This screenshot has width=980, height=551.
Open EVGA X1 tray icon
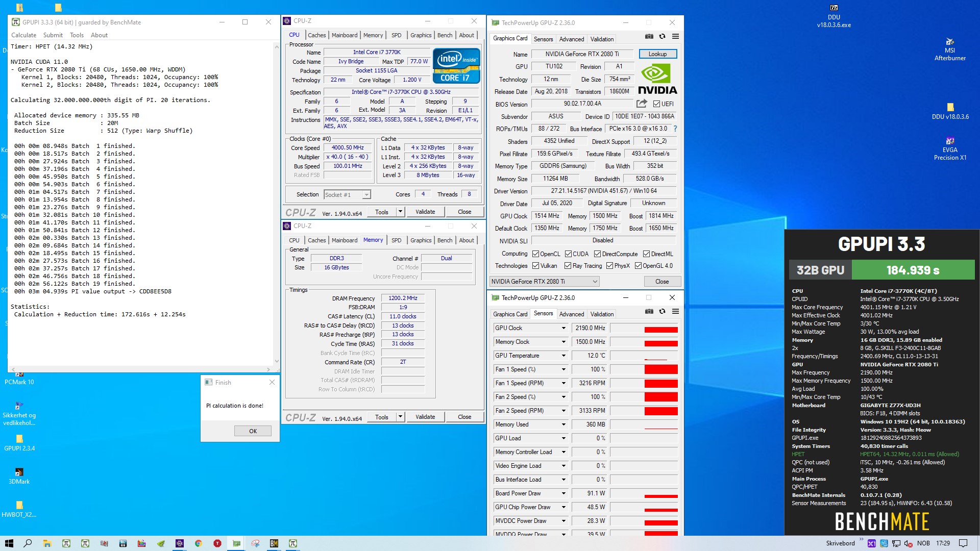click(x=871, y=543)
